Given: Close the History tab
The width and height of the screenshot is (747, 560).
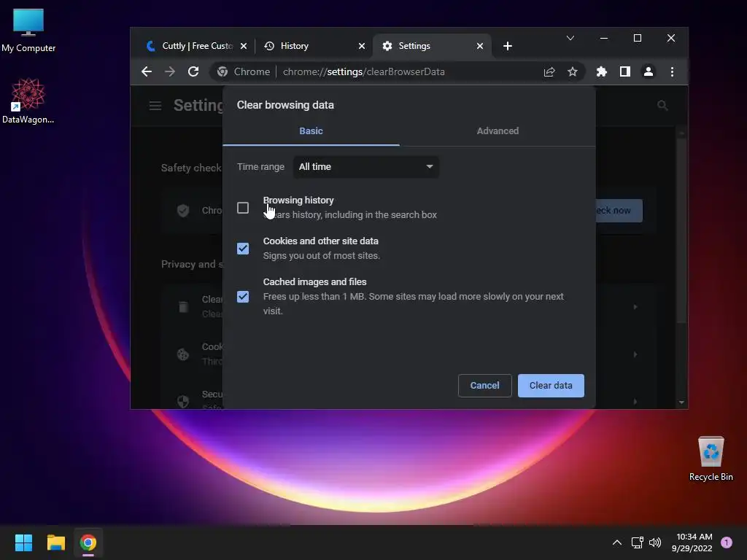Looking at the screenshot, I should [362, 46].
